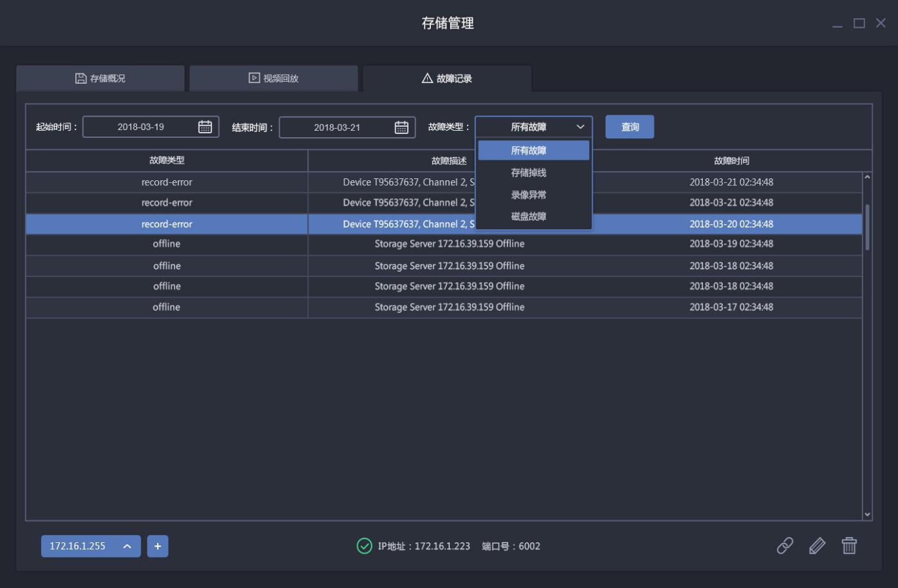This screenshot has width=898, height=588.
Task: Choose 磁盘故障 fault type option
Action: (528, 216)
